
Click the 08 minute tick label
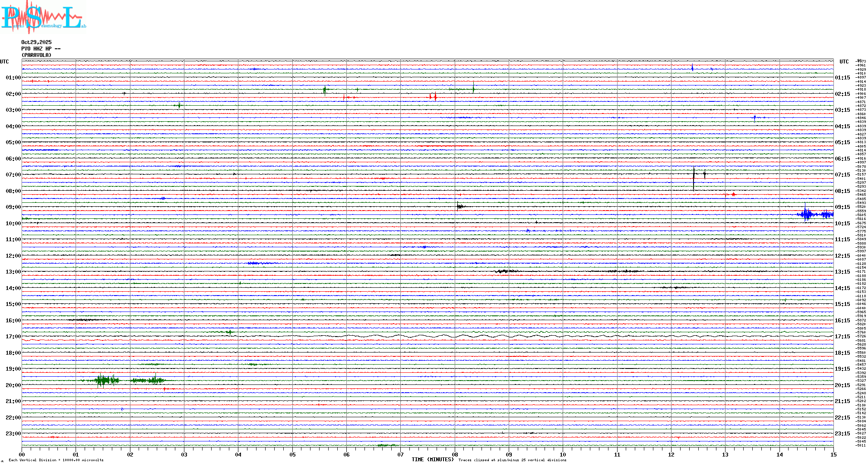(455, 455)
